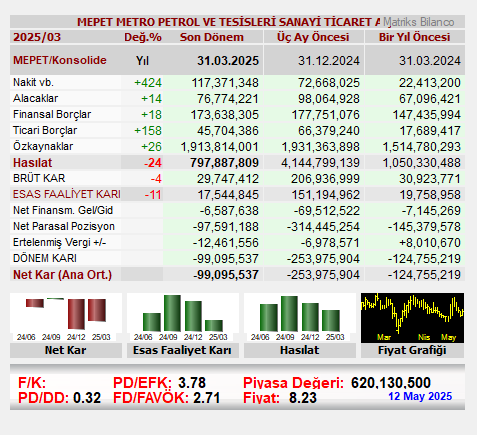Click the Değ.% column header
This screenshot has width=477, height=435.
[143, 37]
